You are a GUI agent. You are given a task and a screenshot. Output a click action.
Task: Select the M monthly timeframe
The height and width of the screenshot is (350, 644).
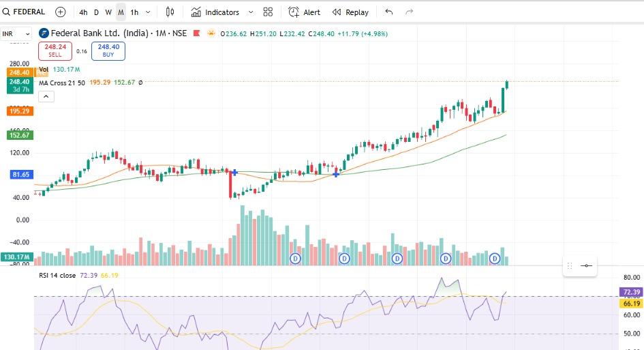pos(121,12)
